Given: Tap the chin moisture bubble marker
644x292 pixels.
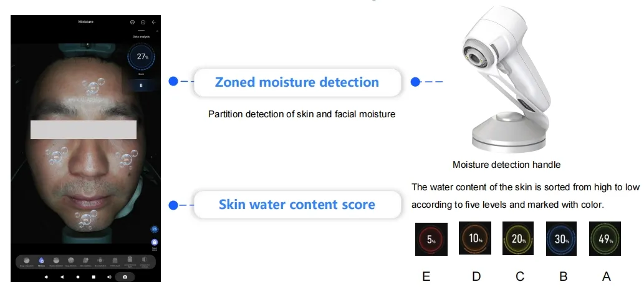Looking at the screenshot, I should pos(85,220).
